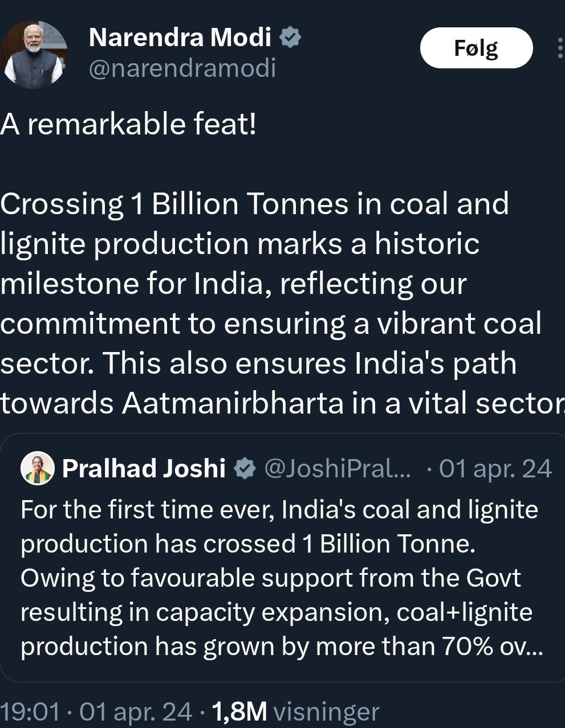Click Pralhad Joshi's small avatar
The image size is (565, 728).
(x=37, y=469)
